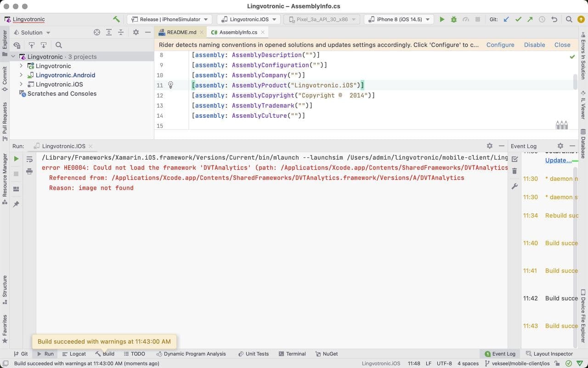Screen dimensions: 588x368
Task: Click the rollback undo icon
Action: [x=554, y=19]
